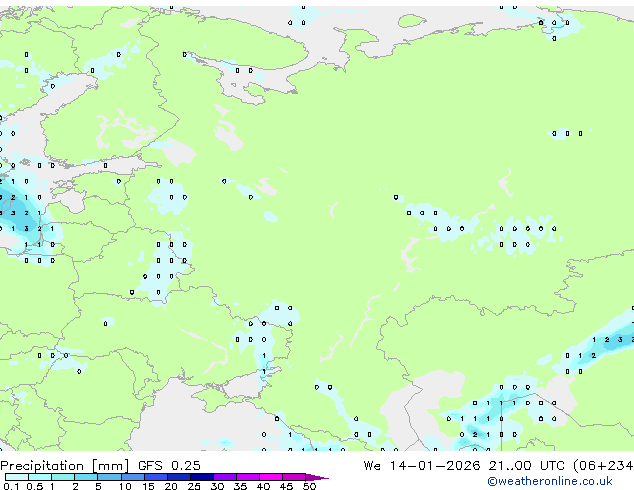The image size is (634, 490).
Task: Click legend label "25"
Action: (x=194, y=486)
